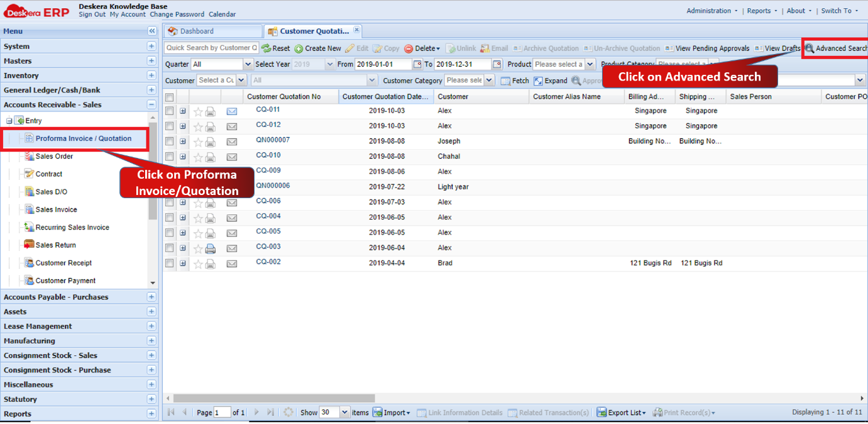Open the Show items count dropdown
Screen dimensions: 868x424
pos(344,412)
